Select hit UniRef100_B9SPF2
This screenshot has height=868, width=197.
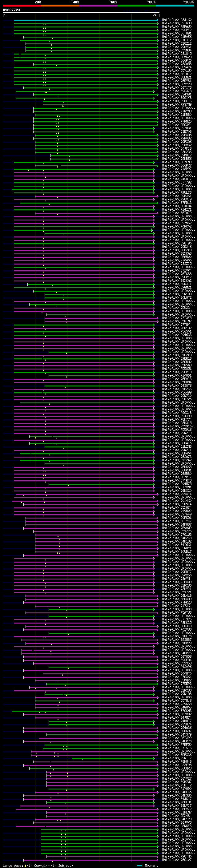click(x=177, y=30)
